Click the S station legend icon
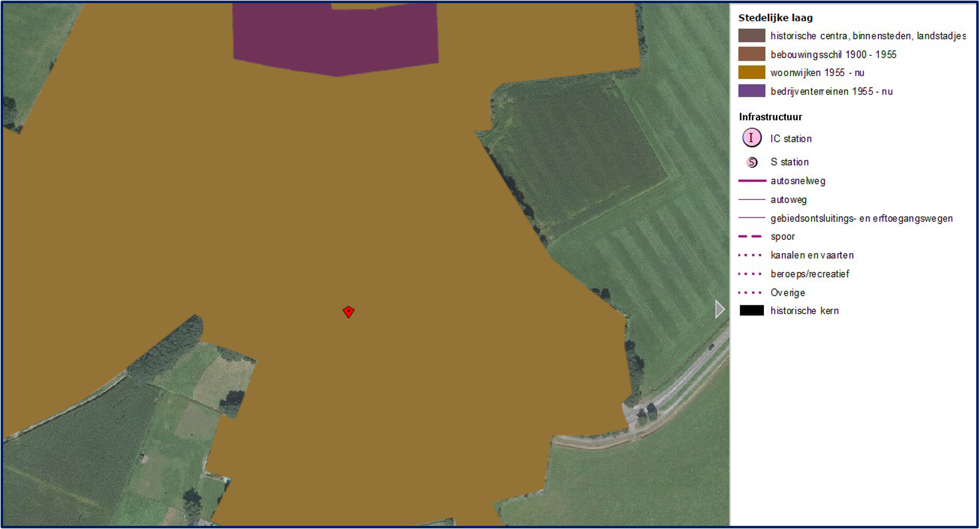Image resolution: width=980 pixels, height=529 pixels. pyautogui.click(x=752, y=162)
